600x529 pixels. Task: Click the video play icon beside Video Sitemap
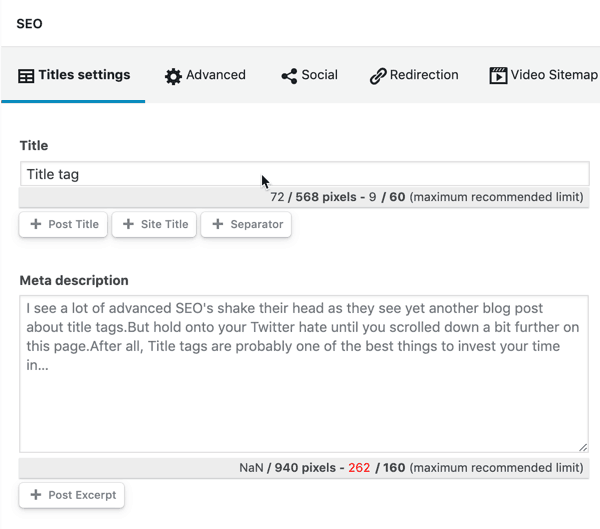(x=498, y=75)
